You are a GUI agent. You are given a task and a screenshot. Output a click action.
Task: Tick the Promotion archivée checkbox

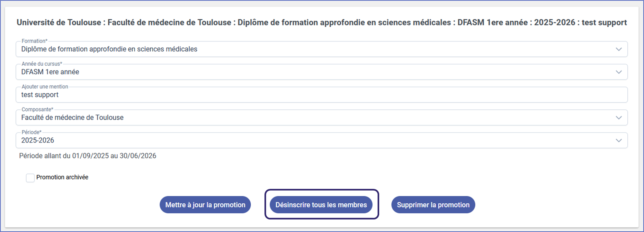tap(30, 178)
